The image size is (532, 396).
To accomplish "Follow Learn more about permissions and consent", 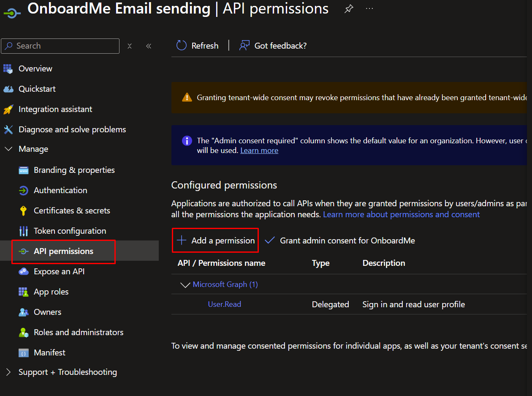I will click(x=401, y=214).
